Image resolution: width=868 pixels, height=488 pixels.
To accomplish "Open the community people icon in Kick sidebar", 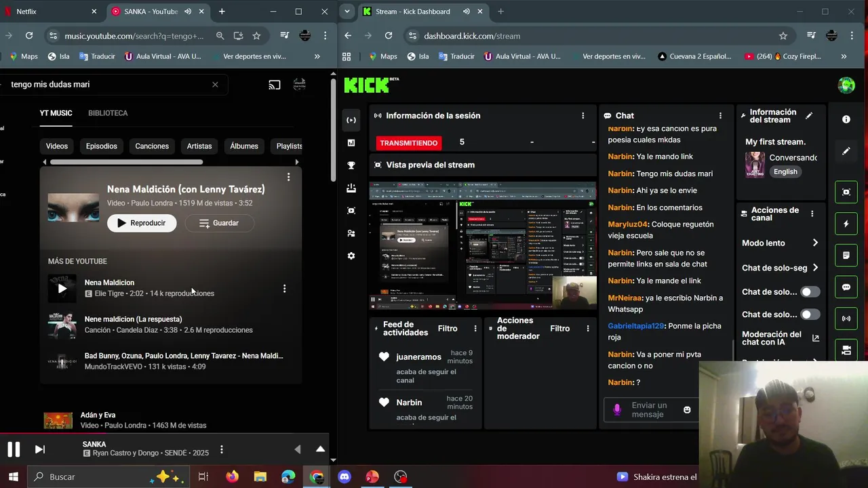I will click(x=351, y=233).
